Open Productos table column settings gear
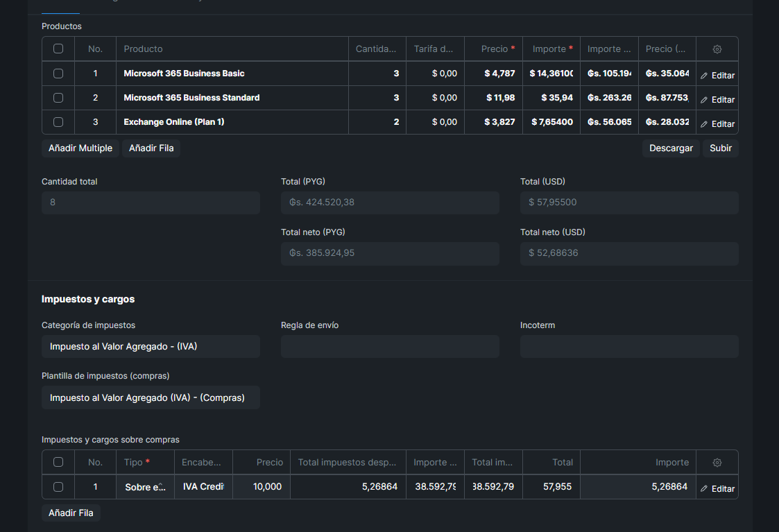The width and height of the screenshot is (779, 532). click(x=717, y=49)
